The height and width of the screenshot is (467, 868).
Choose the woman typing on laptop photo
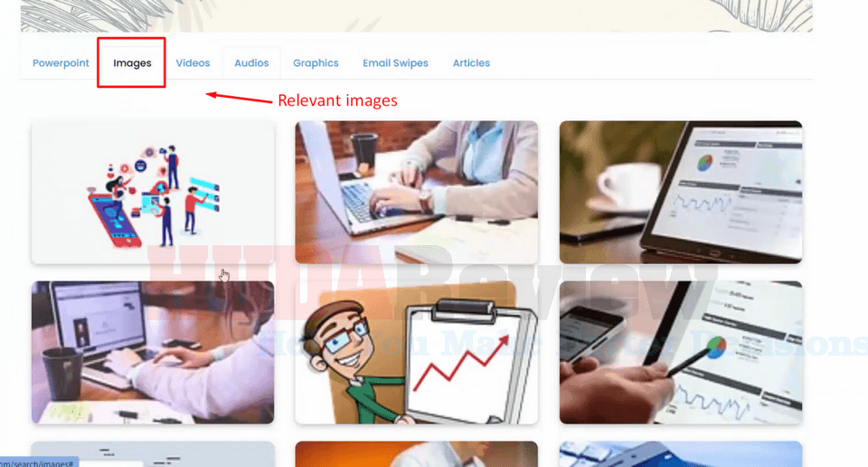[x=416, y=192]
